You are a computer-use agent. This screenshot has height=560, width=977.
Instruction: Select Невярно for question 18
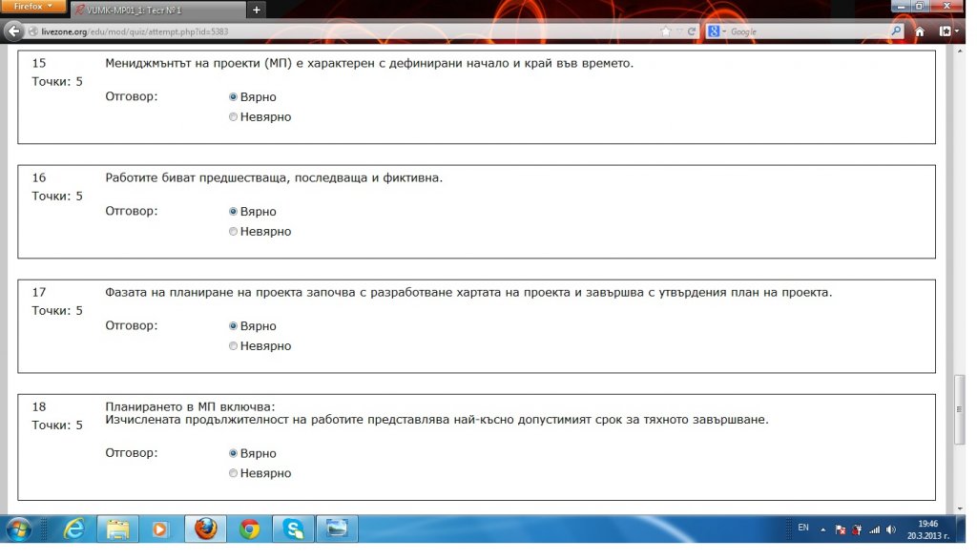[x=233, y=473]
